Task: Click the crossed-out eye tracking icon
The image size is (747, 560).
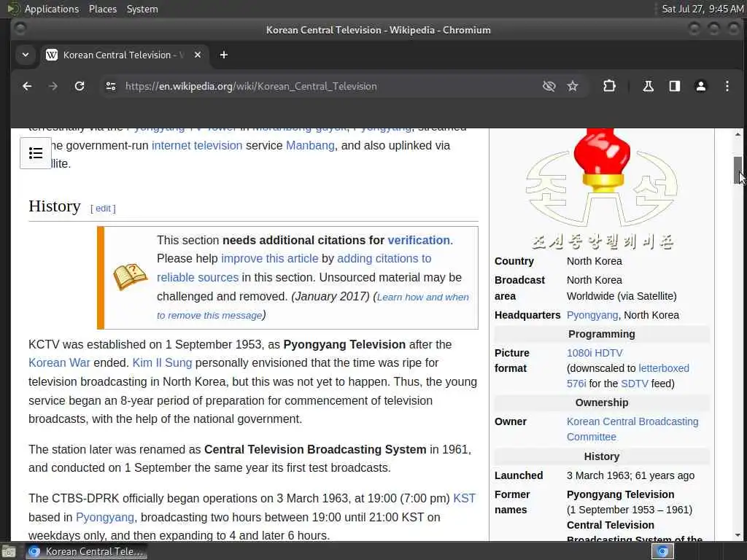Action: pyautogui.click(x=549, y=86)
